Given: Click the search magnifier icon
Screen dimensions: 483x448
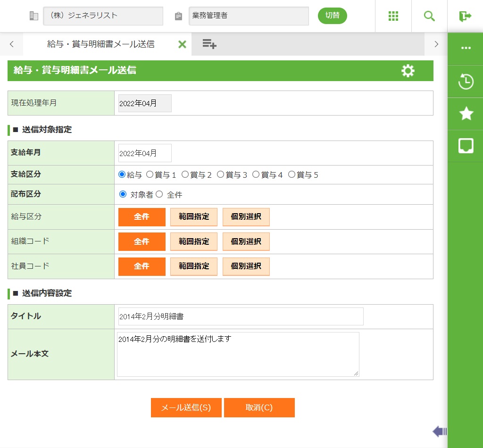Looking at the screenshot, I should tap(429, 16).
